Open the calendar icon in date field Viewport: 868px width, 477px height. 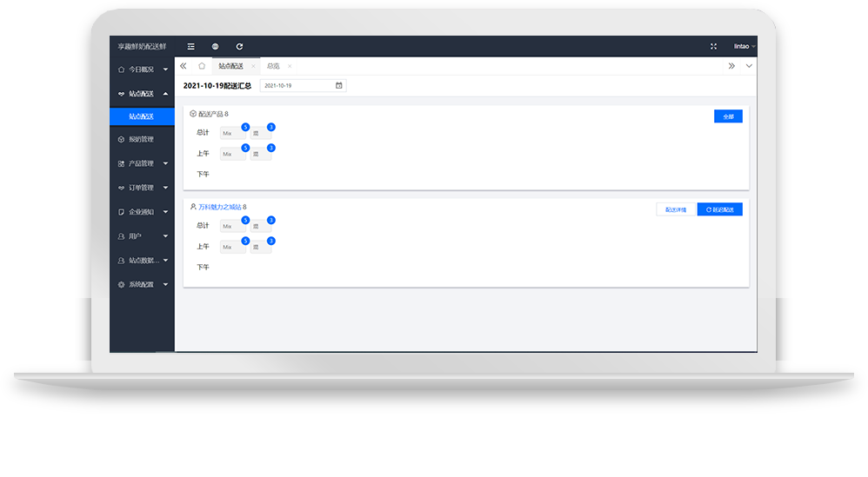click(338, 85)
